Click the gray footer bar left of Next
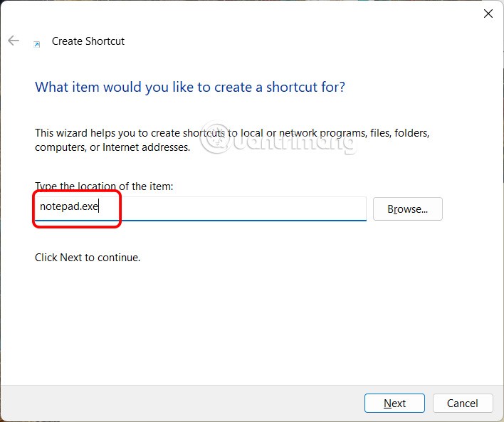The height and width of the screenshot is (422, 504). [x=178, y=403]
